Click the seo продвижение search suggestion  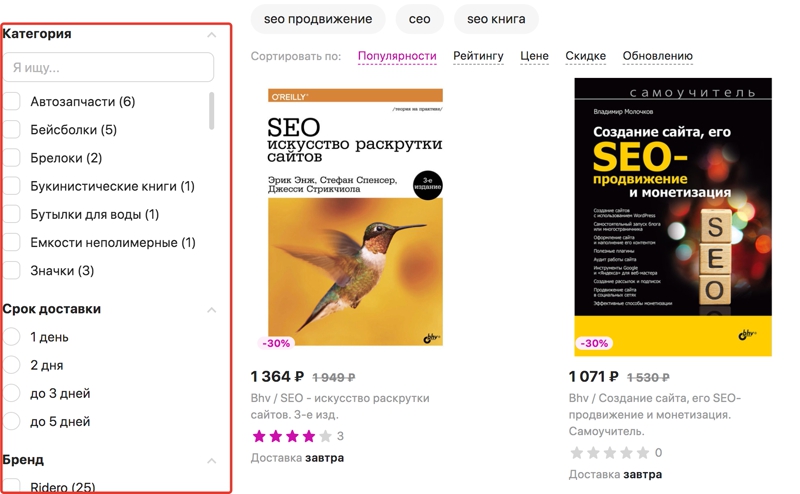coord(317,19)
